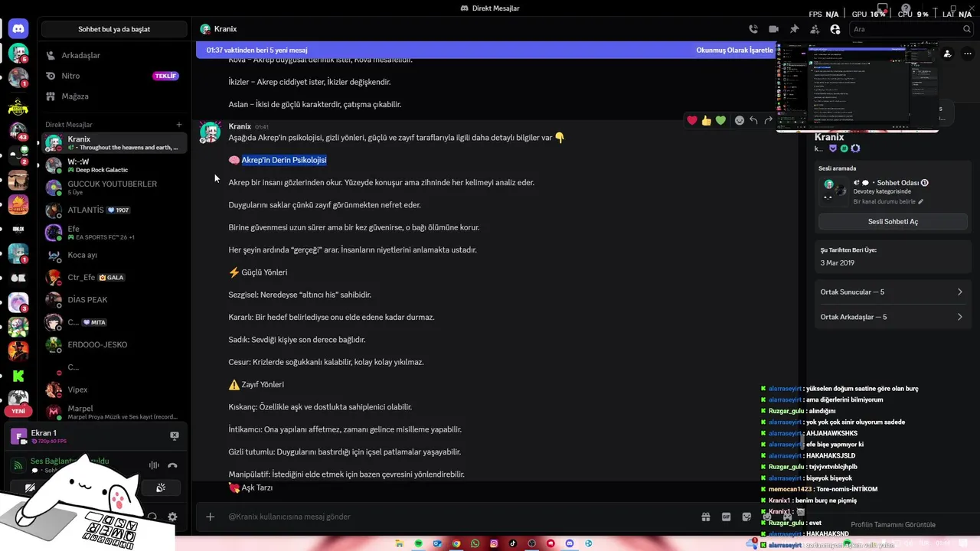Open WhatsApp from the taskbar
980x551 pixels.
tap(475, 543)
